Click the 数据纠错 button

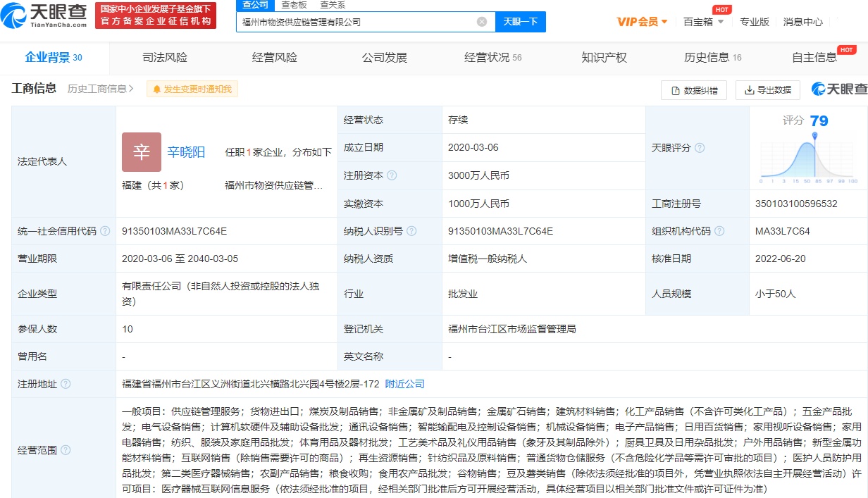693,90
